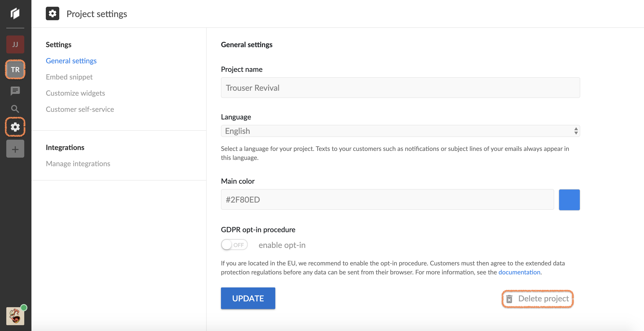This screenshot has height=331, width=644.
Task: Add new project with plus icon
Action: pos(15,149)
